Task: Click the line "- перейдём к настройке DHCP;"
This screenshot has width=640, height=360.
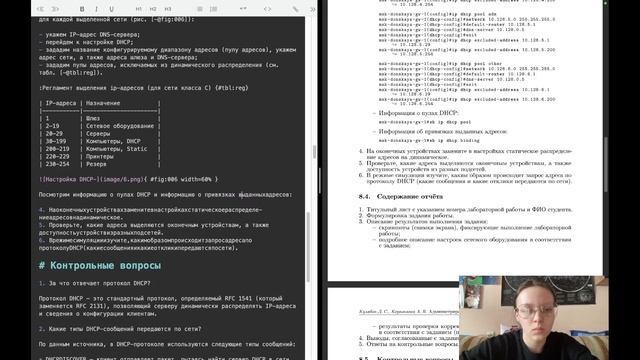Action: (x=86, y=42)
